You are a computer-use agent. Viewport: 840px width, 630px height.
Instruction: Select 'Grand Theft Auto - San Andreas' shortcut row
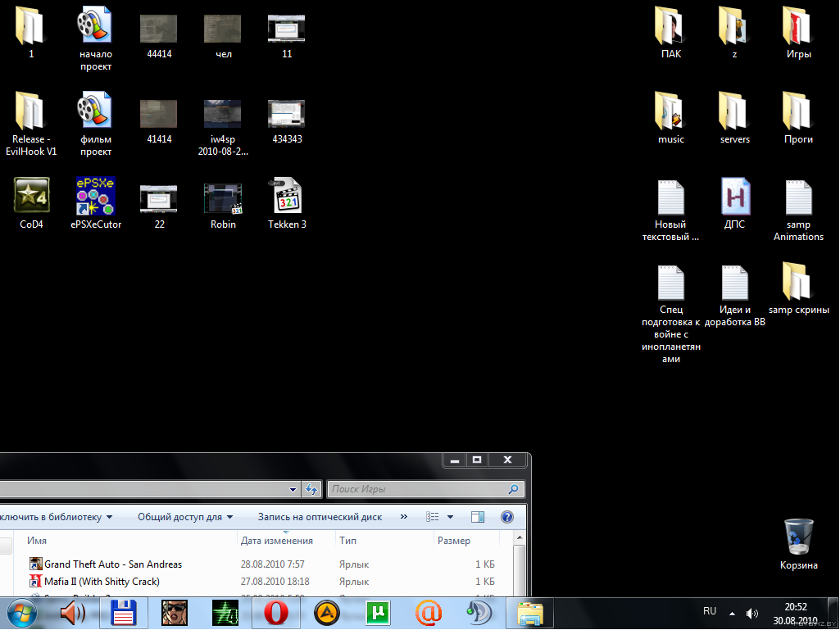tap(262, 564)
